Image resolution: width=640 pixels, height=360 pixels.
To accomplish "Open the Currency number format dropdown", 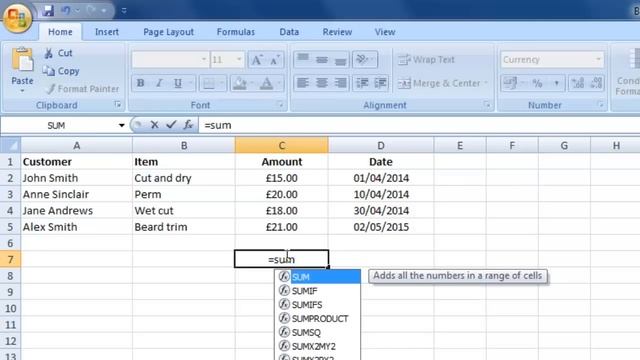I will click(x=598, y=60).
